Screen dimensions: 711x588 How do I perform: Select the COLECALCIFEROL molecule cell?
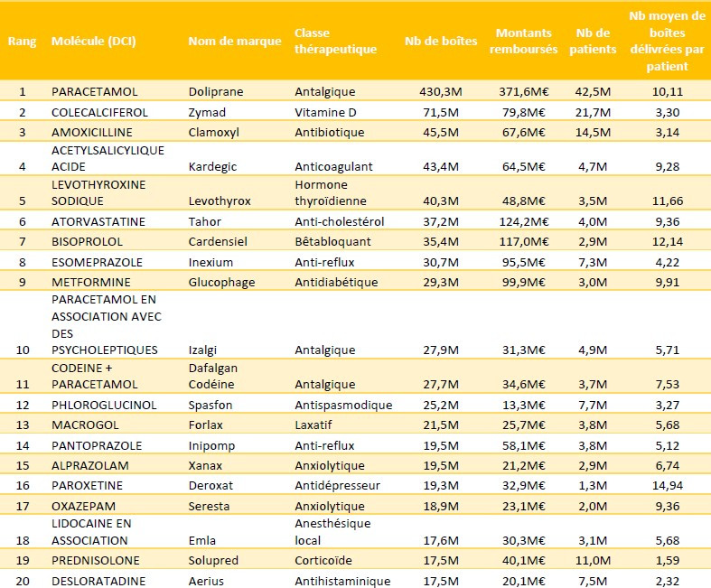click(x=99, y=112)
